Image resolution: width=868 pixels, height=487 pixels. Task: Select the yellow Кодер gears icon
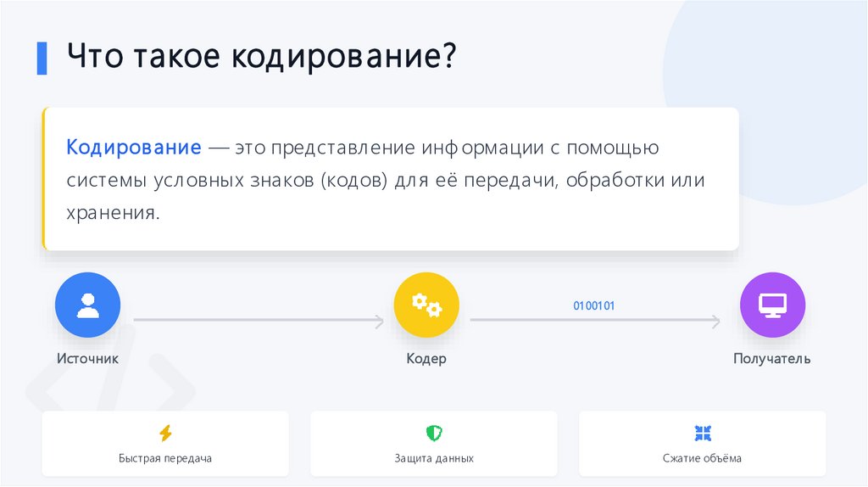point(426,305)
